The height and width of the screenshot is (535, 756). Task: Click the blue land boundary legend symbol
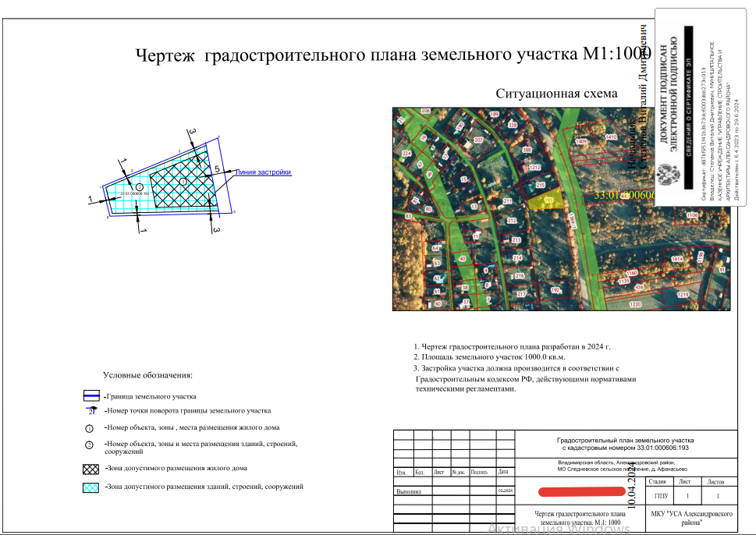tap(91, 396)
